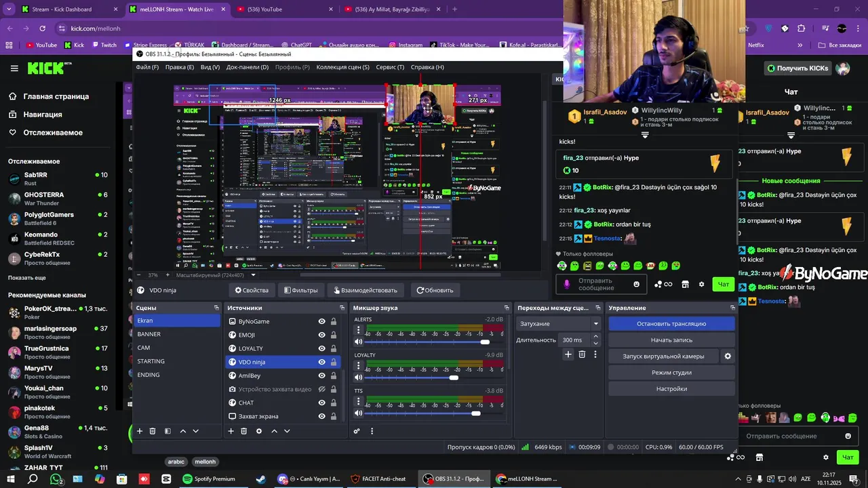Viewport: 868px width, 488px height.
Task: Hide the CHAT source
Action: coord(322,403)
